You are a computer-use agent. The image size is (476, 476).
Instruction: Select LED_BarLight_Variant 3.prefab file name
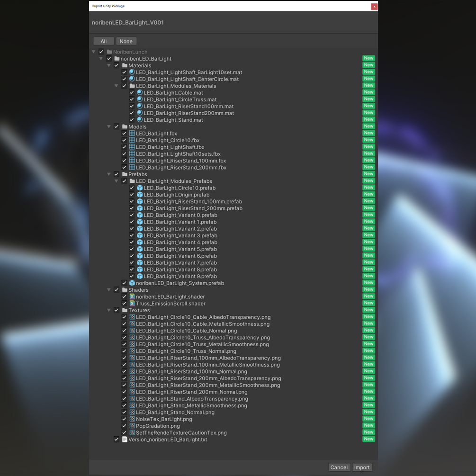coord(180,235)
